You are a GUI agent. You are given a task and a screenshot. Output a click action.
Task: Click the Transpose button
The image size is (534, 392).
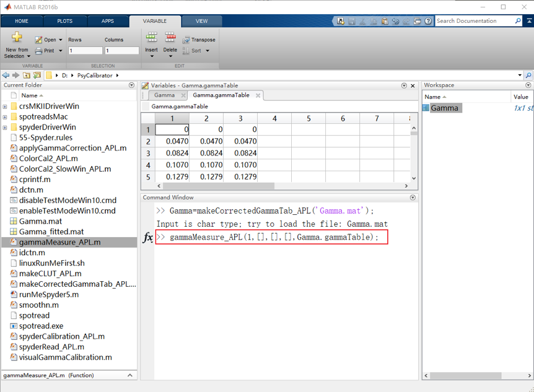click(x=199, y=40)
